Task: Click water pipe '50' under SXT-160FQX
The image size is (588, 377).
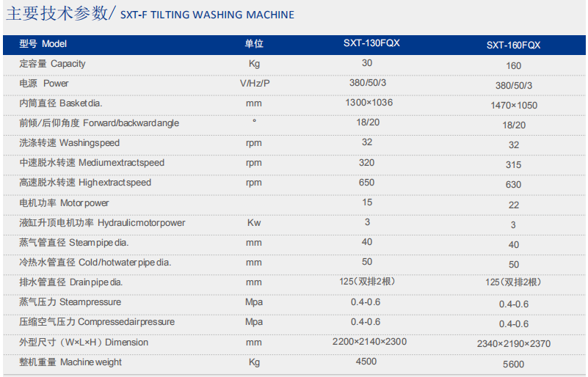Action: [x=514, y=265]
